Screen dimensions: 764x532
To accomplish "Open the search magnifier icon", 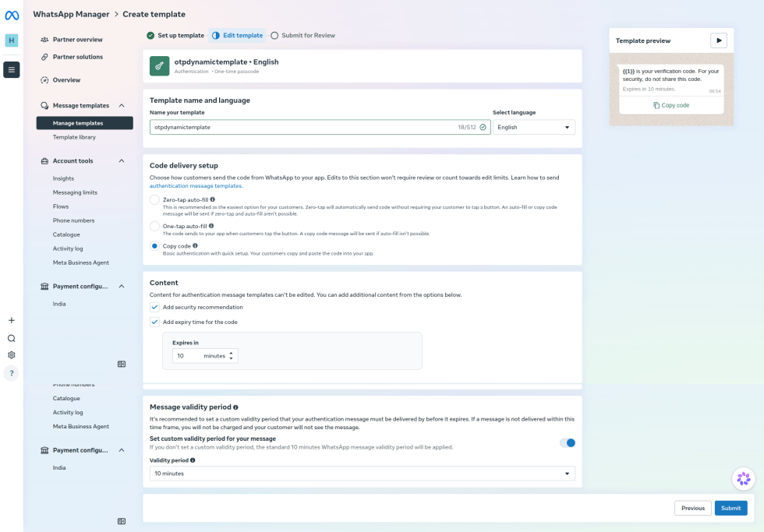I will coord(11,338).
